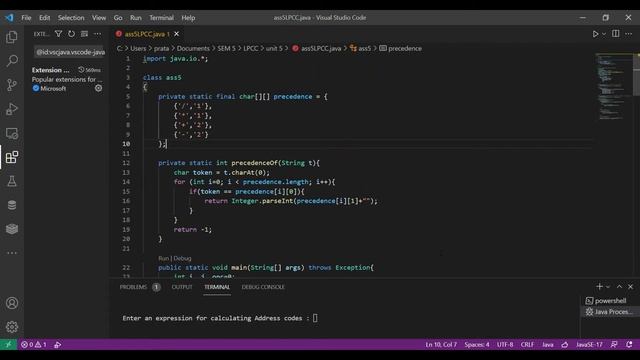
Task: Open Microsoft extension manage gear
Action: (98, 88)
